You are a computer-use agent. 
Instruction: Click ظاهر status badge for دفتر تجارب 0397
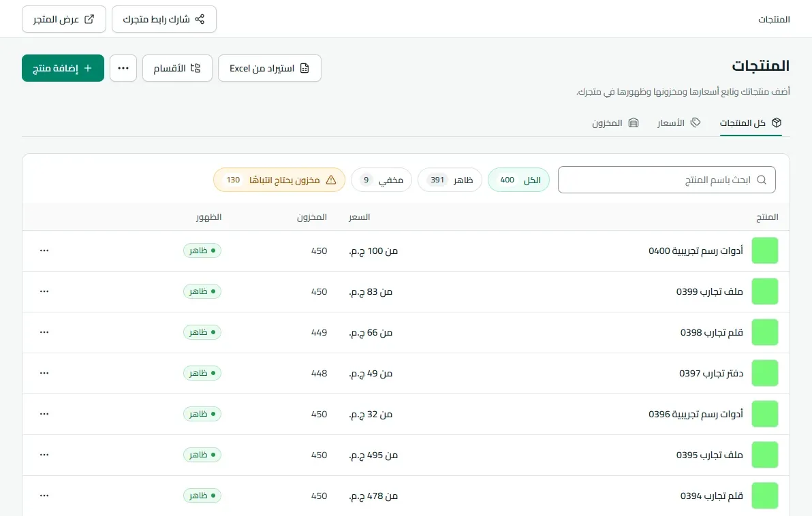(x=202, y=373)
